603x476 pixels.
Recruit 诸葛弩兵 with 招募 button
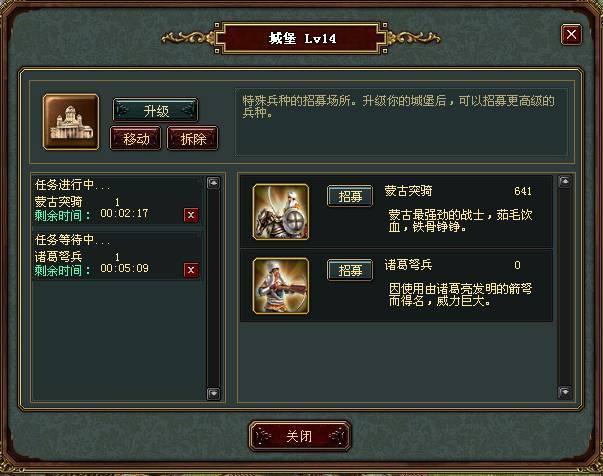click(x=350, y=270)
